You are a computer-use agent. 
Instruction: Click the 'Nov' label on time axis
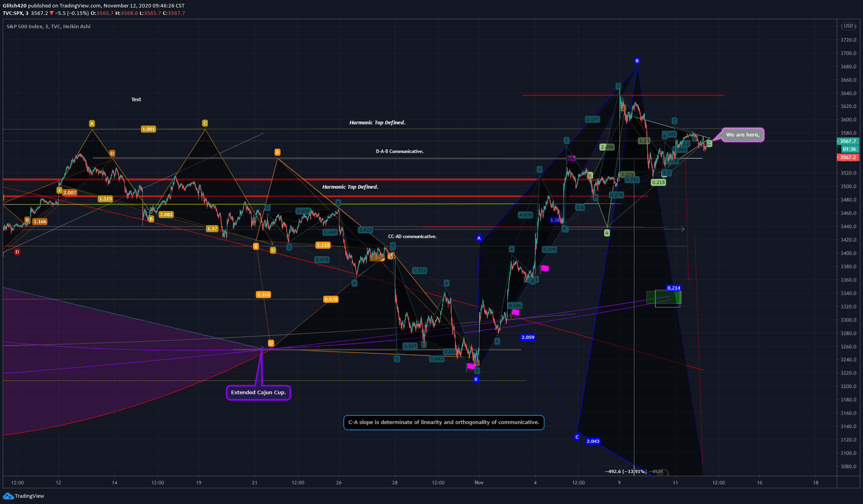coord(479,483)
